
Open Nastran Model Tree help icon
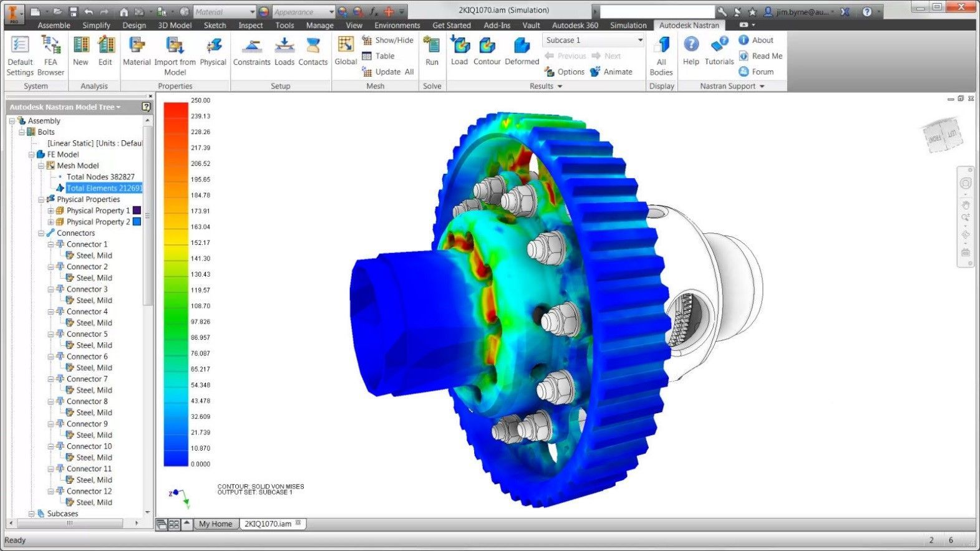147,107
